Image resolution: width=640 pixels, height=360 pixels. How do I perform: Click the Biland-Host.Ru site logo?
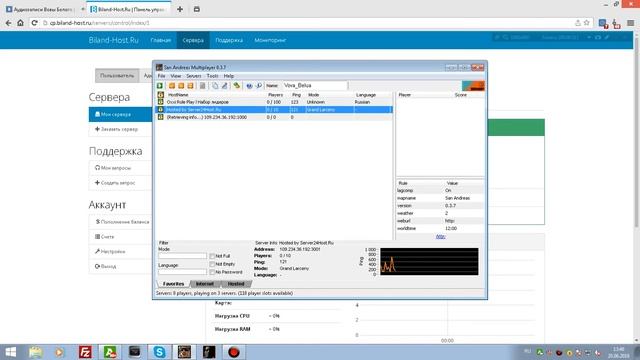pyautogui.click(x=113, y=40)
